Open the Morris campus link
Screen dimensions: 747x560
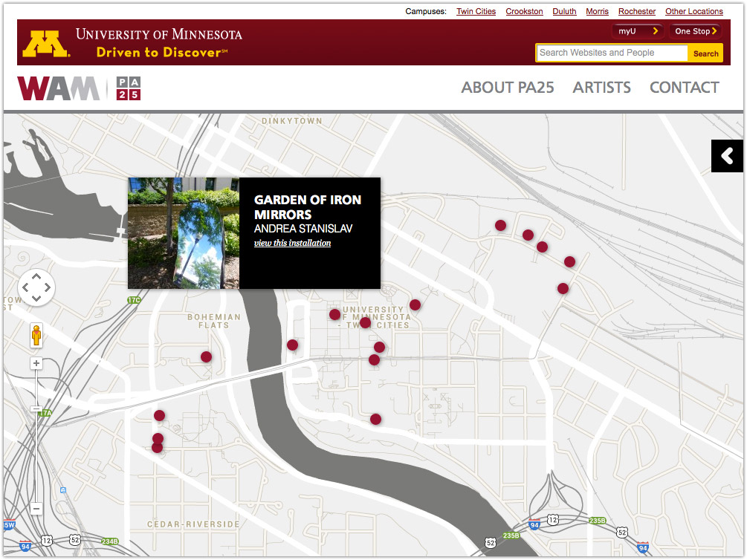coord(597,11)
